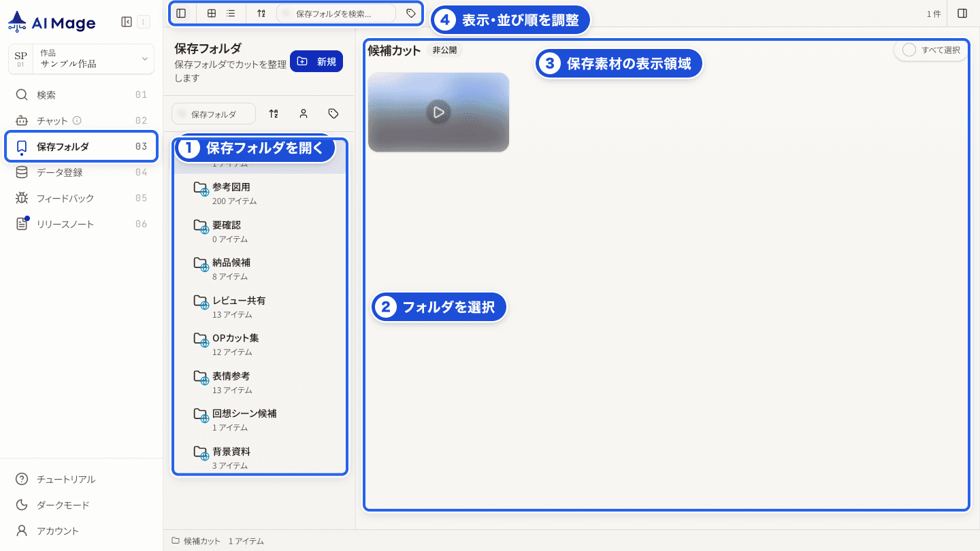Switch to grid view
Viewport: 980px width, 551px height.
point(212,13)
